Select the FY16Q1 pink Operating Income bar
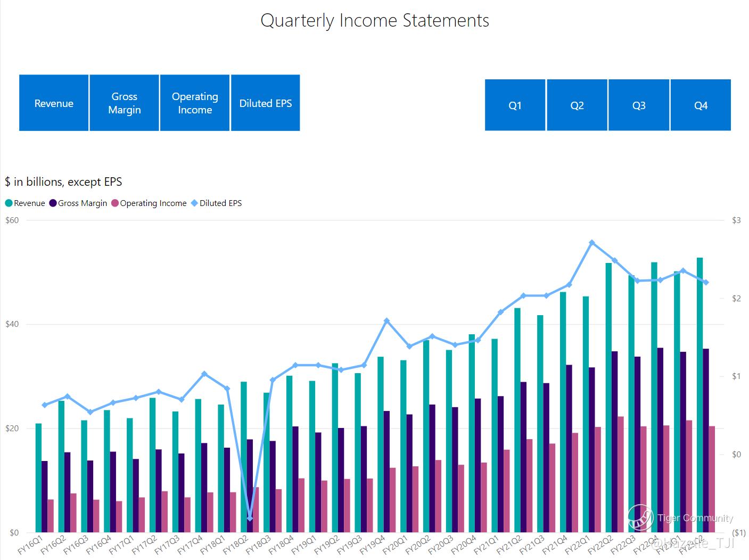Screen dimensions: 749x560 [x=51, y=515]
